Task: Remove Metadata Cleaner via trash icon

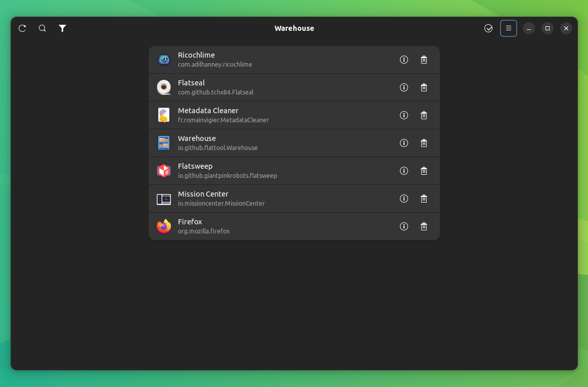Action: (x=424, y=115)
